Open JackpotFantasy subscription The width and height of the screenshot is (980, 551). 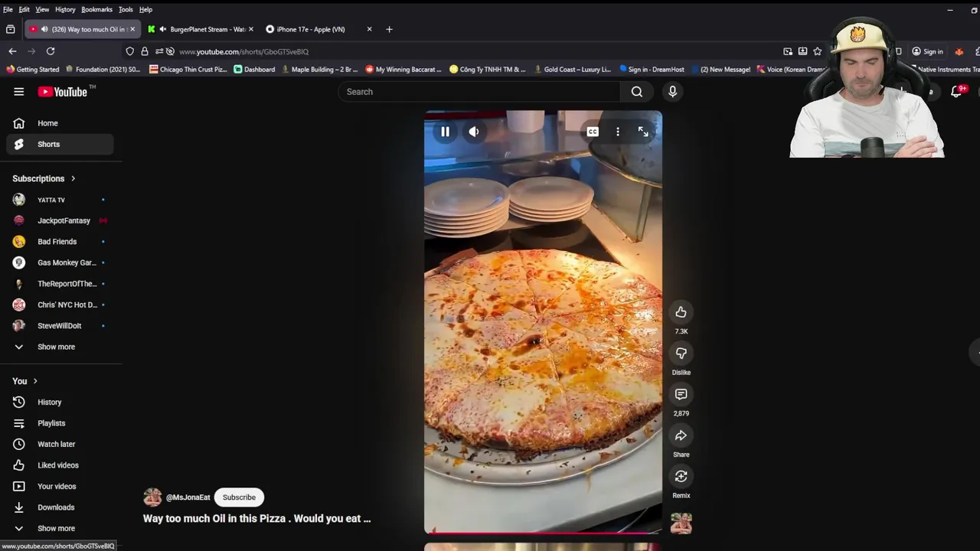60,220
